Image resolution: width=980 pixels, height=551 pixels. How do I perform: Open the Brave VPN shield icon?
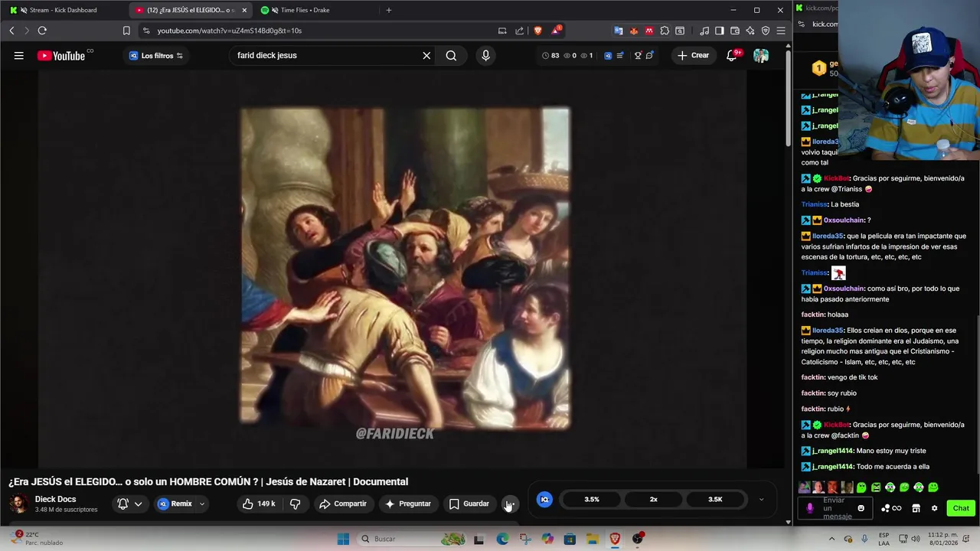click(x=766, y=31)
